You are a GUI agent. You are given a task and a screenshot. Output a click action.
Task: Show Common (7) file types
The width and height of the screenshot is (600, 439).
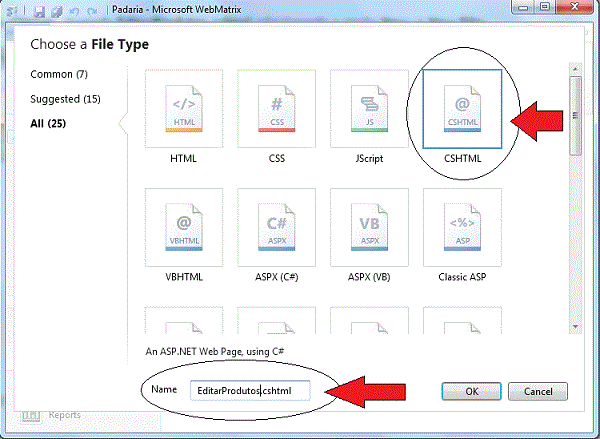pos(59,74)
